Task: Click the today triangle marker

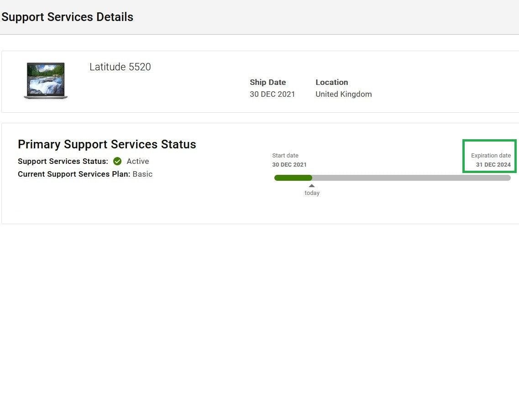Action: click(311, 186)
